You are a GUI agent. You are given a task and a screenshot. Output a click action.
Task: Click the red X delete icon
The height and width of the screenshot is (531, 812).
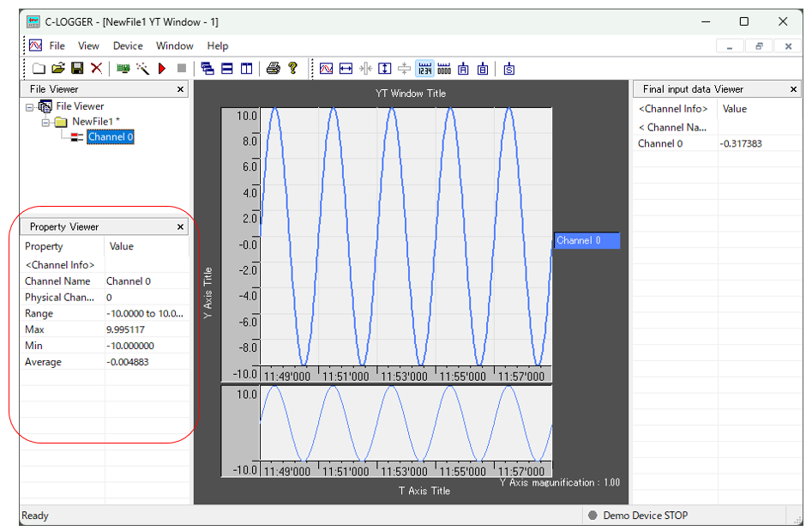coord(97,69)
